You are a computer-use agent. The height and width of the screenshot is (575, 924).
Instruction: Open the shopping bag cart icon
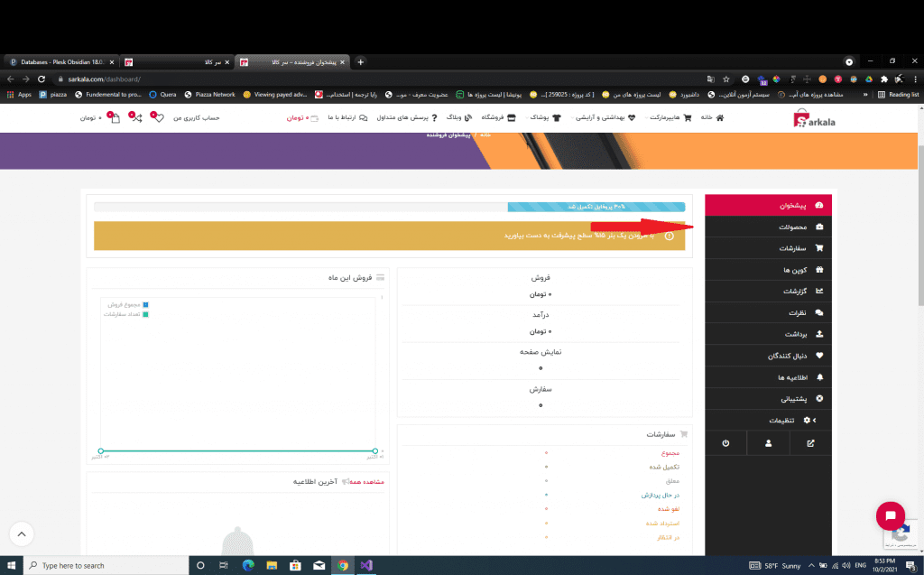point(114,117)
